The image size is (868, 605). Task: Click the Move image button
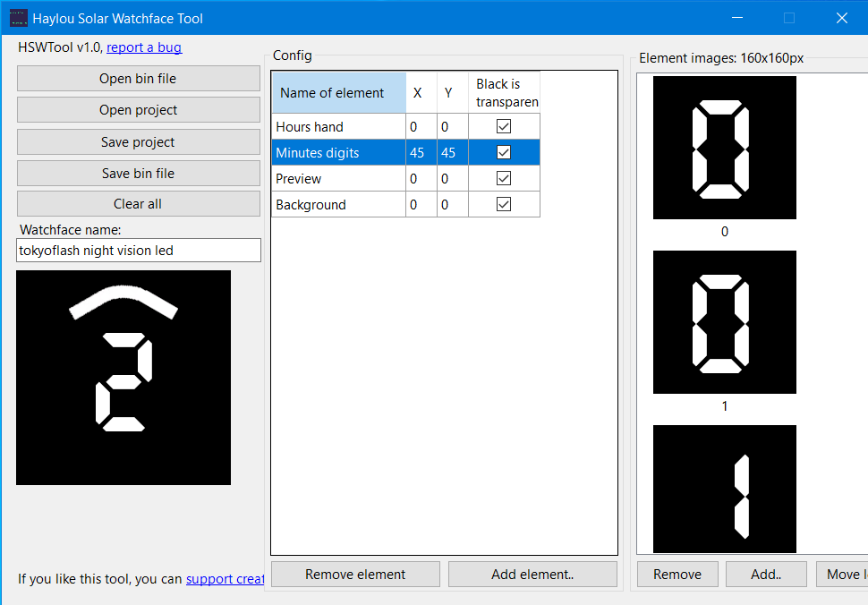[x=842, y=575]
